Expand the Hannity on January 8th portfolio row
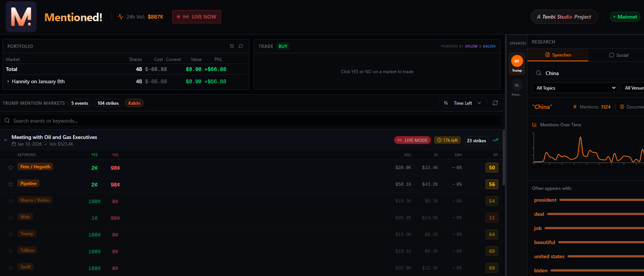The image size is (644, 276). (x=8, y=81)
